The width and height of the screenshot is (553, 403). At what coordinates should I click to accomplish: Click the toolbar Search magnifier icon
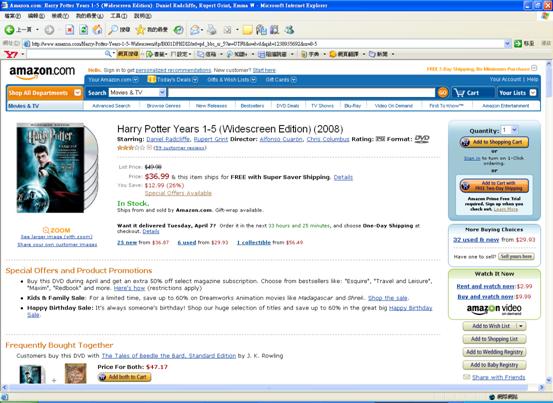coord(113,30)
